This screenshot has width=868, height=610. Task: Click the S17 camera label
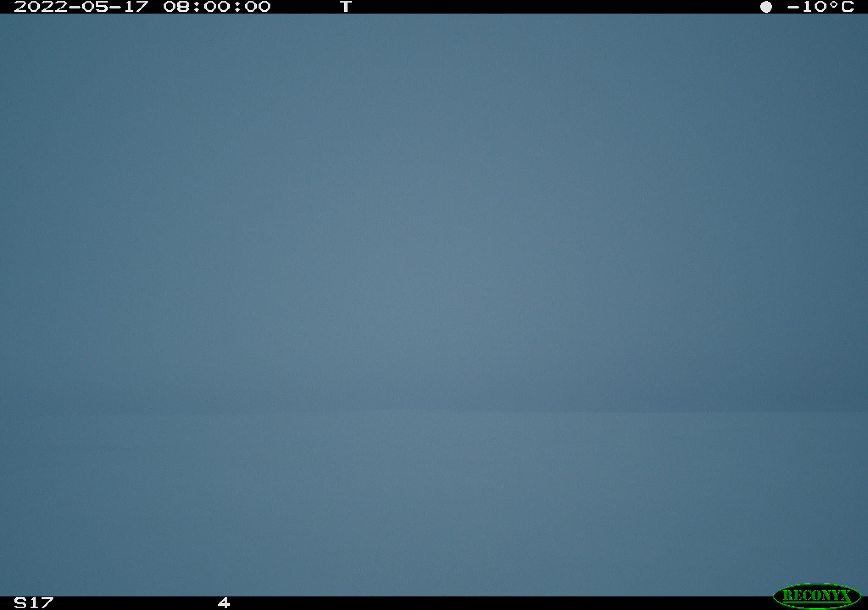coord(33,603)
